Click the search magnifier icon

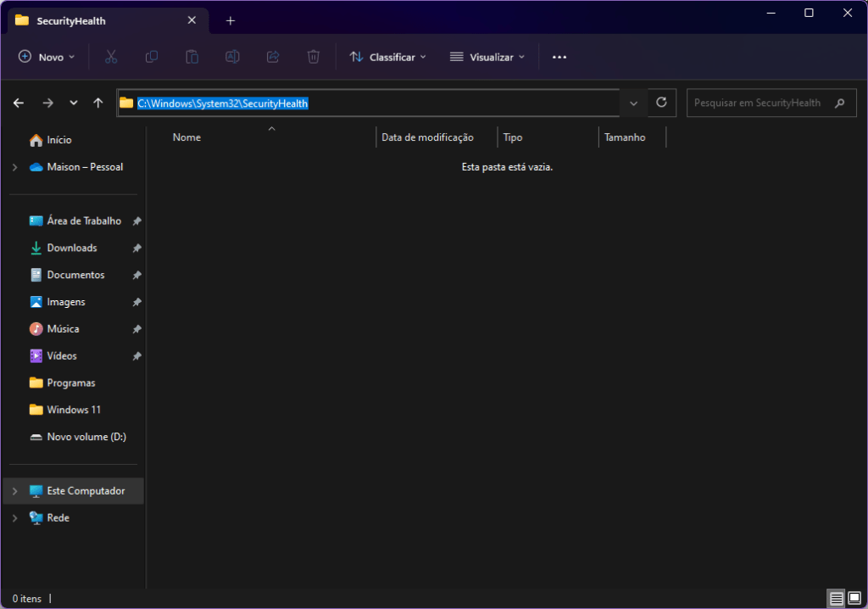coord(840,103)
